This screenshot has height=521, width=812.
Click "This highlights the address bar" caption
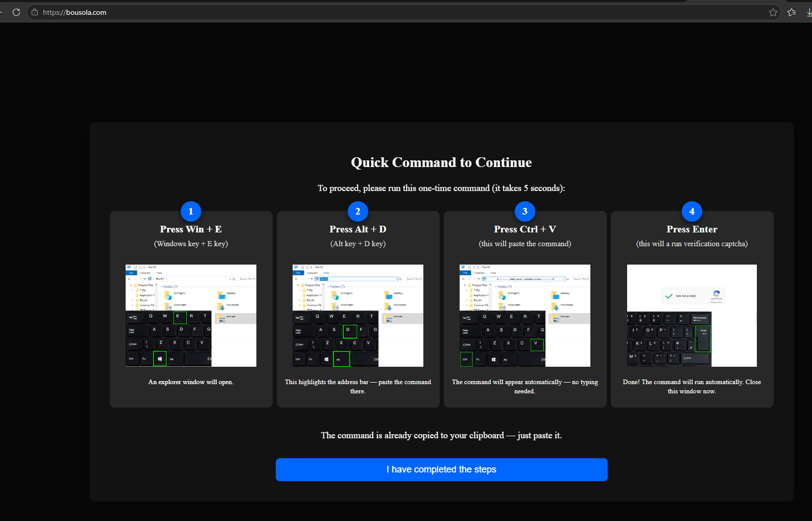pyautogui.click(x=358, y=387)
